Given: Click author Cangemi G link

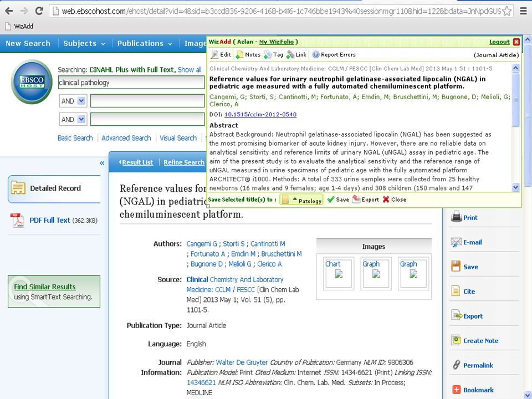Looking at the screenshot, I should click(x=202, y=244).
